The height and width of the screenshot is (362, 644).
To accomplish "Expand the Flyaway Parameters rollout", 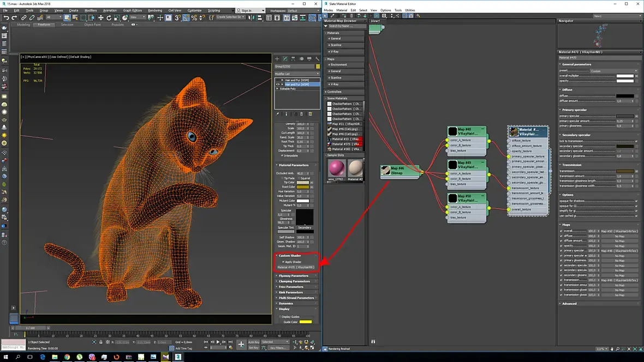I will (x=294, y=276).
